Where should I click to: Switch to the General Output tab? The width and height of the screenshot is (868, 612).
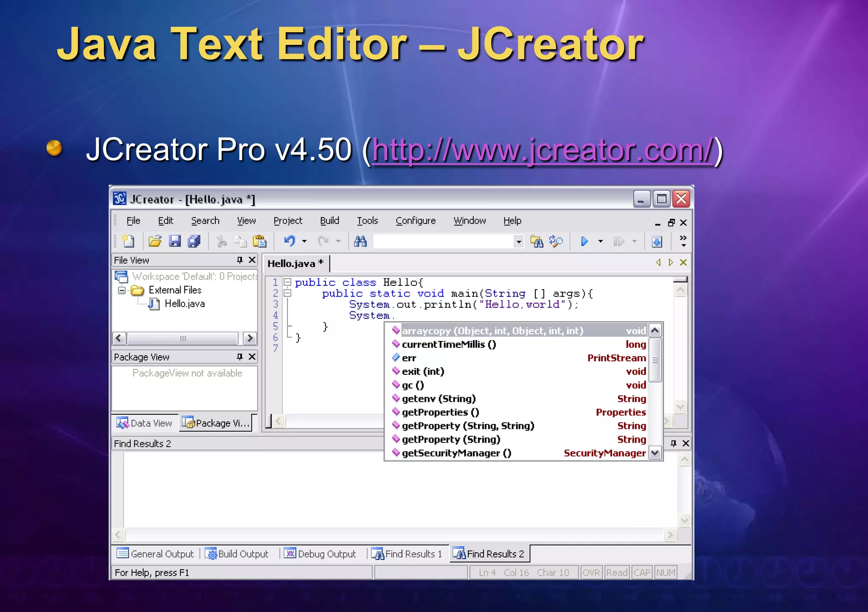[156, 554]
